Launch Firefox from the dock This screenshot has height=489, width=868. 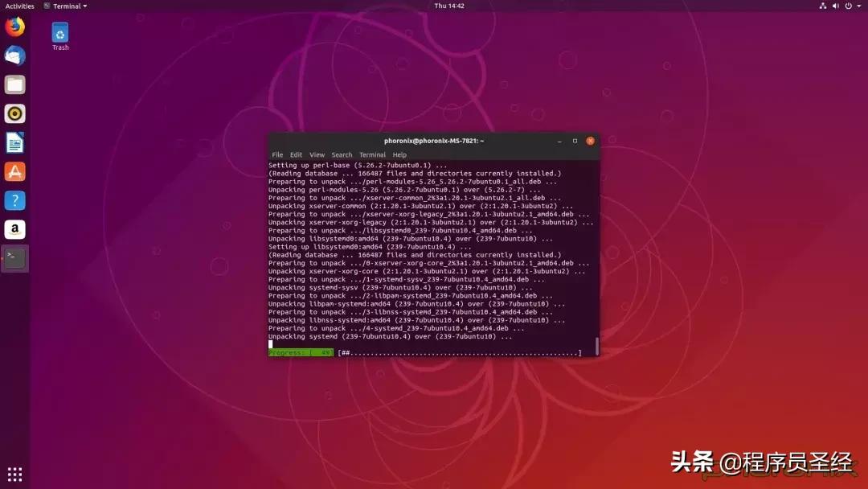[14, 27]
